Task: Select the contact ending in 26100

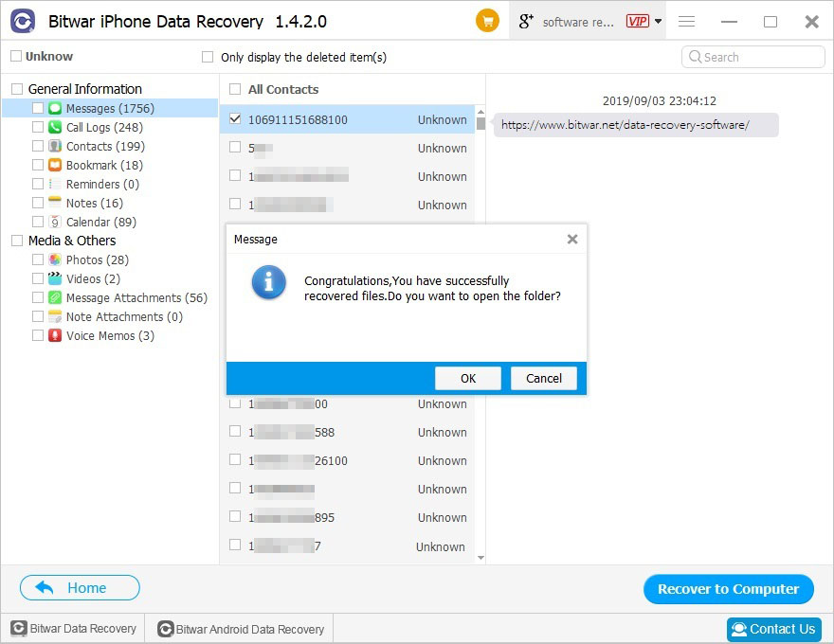Action: 347,460
